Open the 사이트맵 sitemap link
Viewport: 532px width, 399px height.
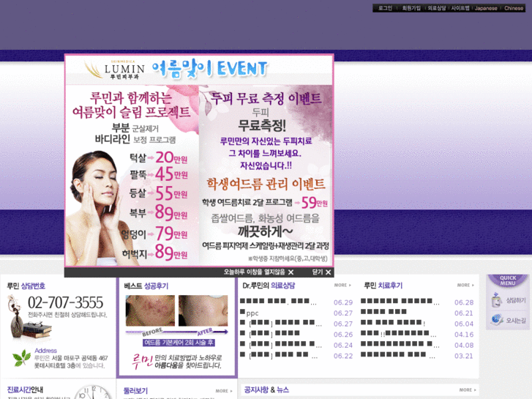pos(460,8)
